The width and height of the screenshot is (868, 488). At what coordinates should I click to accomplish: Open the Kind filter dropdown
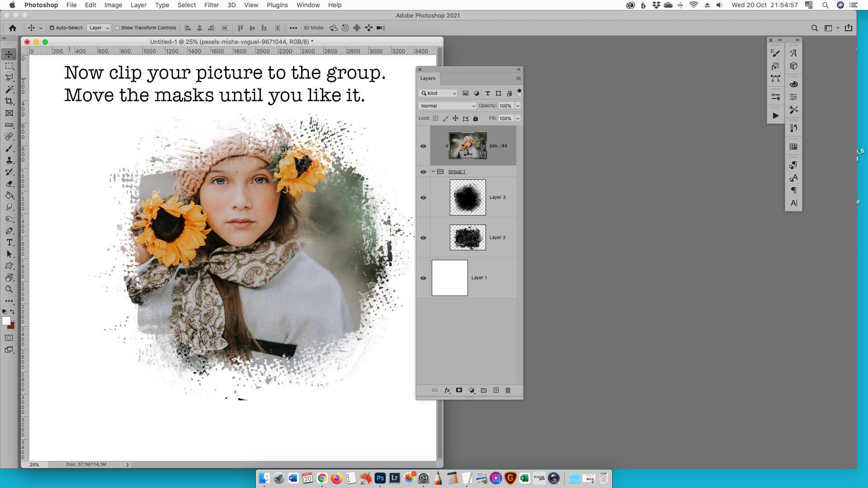click(x=439, y=93)
